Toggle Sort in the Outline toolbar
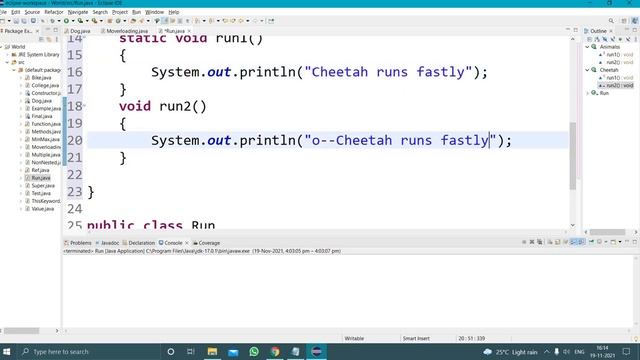Viewport: 640px width, 360px height. point(597,39)
